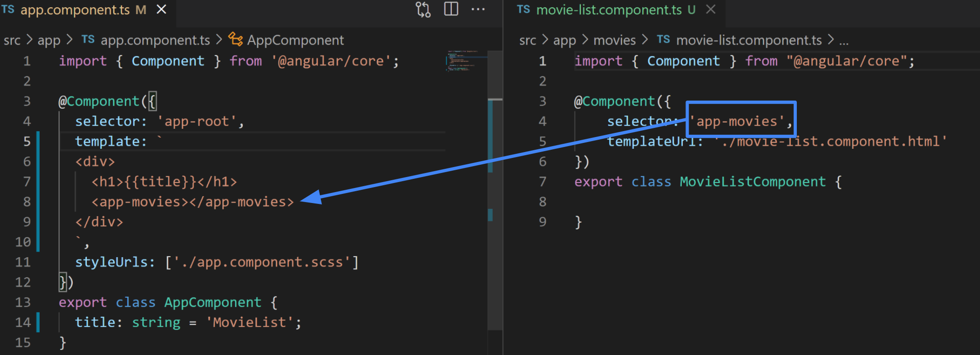The height and width of the screenshot is (355, 980).
Task: Click the AppComponent class symbol icon
Action: click(x=235, y=40)
